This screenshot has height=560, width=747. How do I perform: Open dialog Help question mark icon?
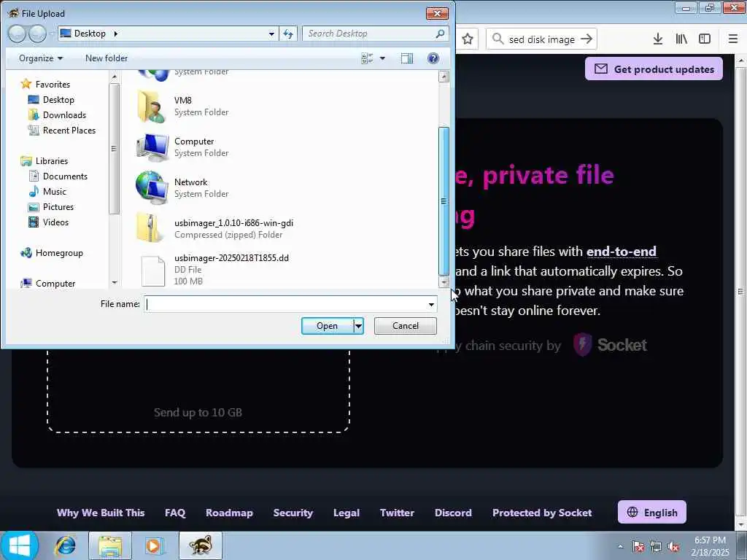tap(433, 58)
